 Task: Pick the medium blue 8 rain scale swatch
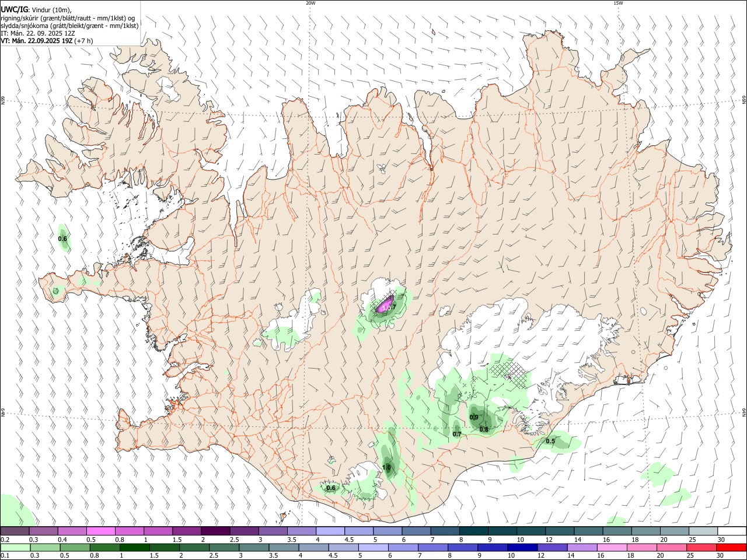point(463,547)
